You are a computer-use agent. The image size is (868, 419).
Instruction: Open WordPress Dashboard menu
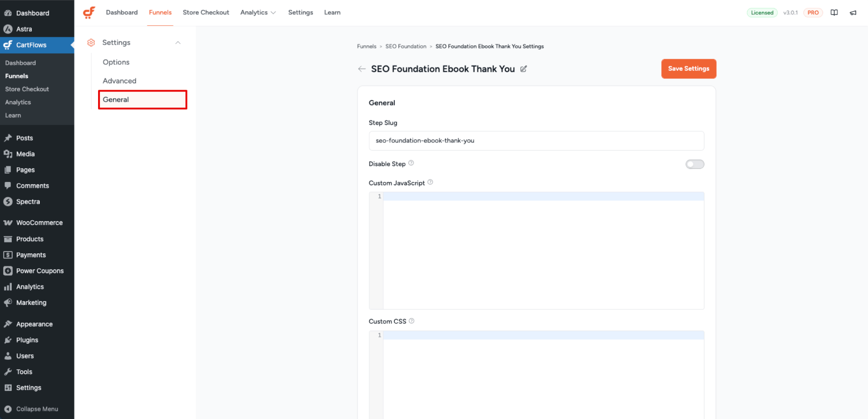(x=37, y=13)
